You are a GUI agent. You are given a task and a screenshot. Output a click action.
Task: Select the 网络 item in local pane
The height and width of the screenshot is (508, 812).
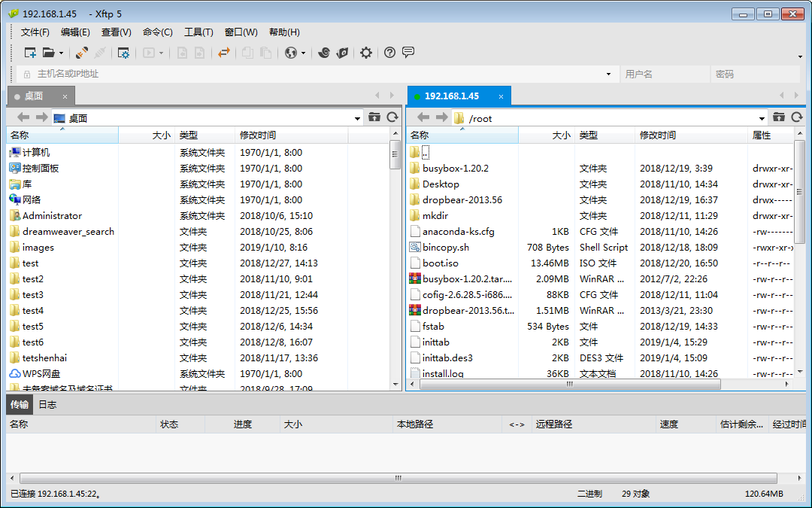pyautogui.click(x=26, y=199)
